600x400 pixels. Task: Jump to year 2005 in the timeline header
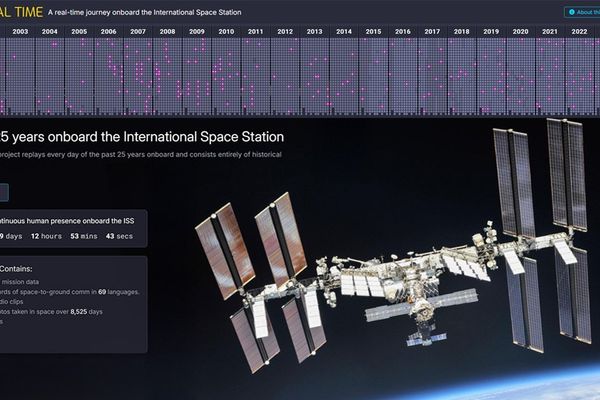(x=79, y=32)
